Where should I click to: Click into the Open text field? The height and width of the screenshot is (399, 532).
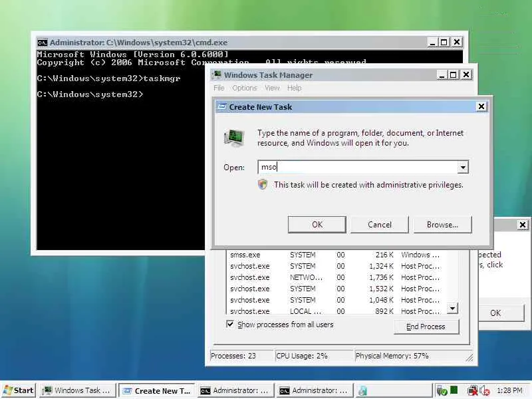tap(358, 167)
